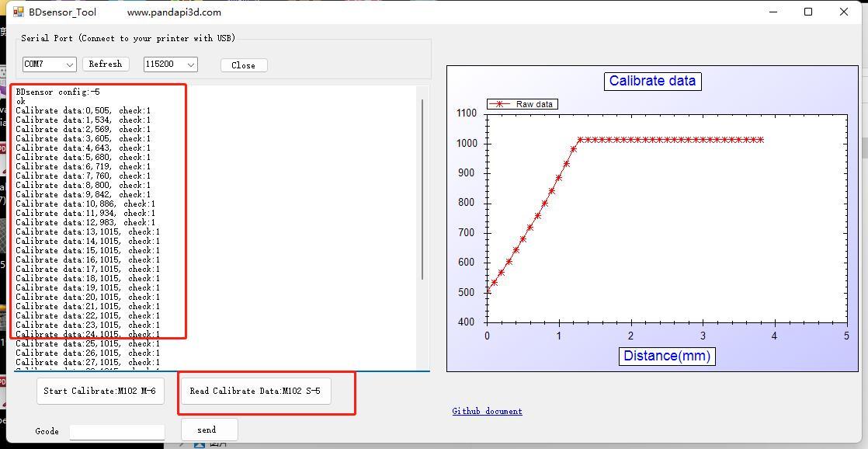This screenshot has height=449, width=868.
Task: Click the 'ok' response line in log
Action: coord(20,101)
